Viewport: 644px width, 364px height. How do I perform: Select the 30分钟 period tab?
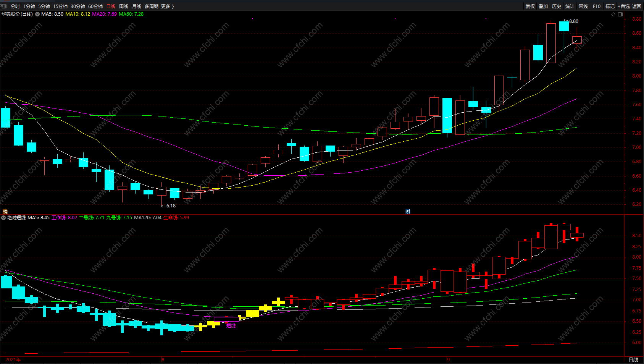(x=78, y=6)
